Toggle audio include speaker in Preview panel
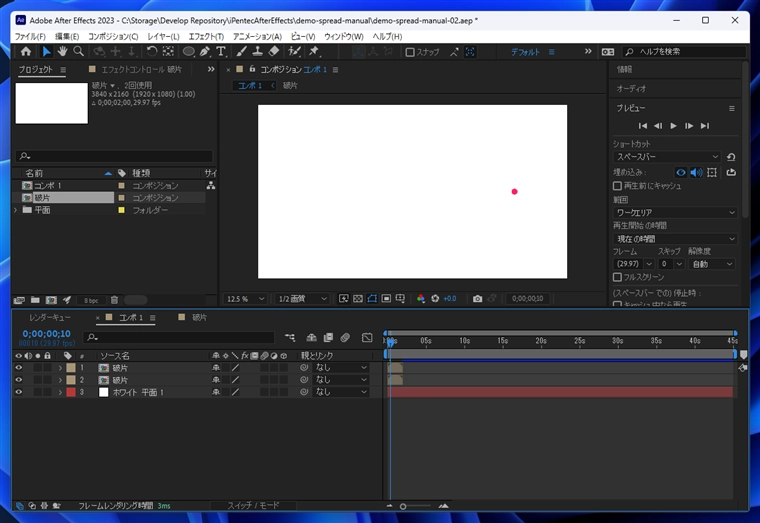 pyautogui.click(x=696, y=172)
